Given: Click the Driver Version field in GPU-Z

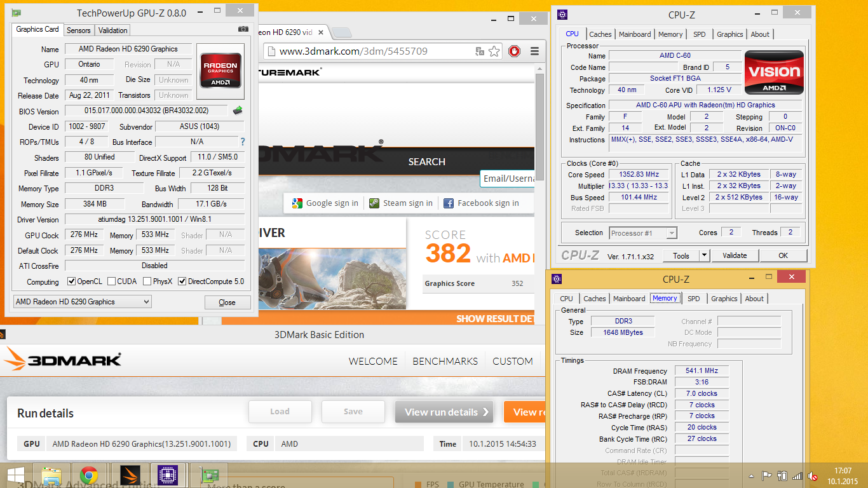Looking at the screenshot, I should click(x=154, y=219).
